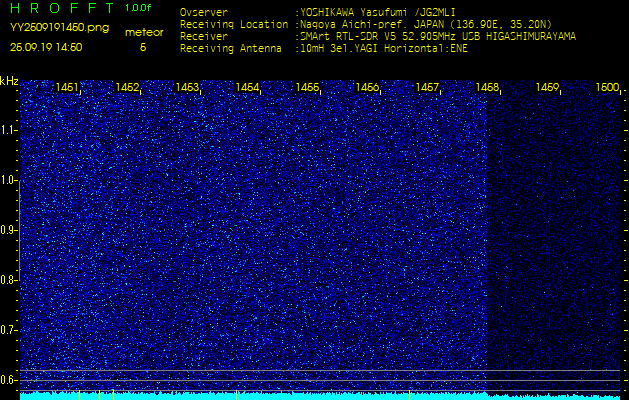Click the kHz axis unit label

pos(9,81)
